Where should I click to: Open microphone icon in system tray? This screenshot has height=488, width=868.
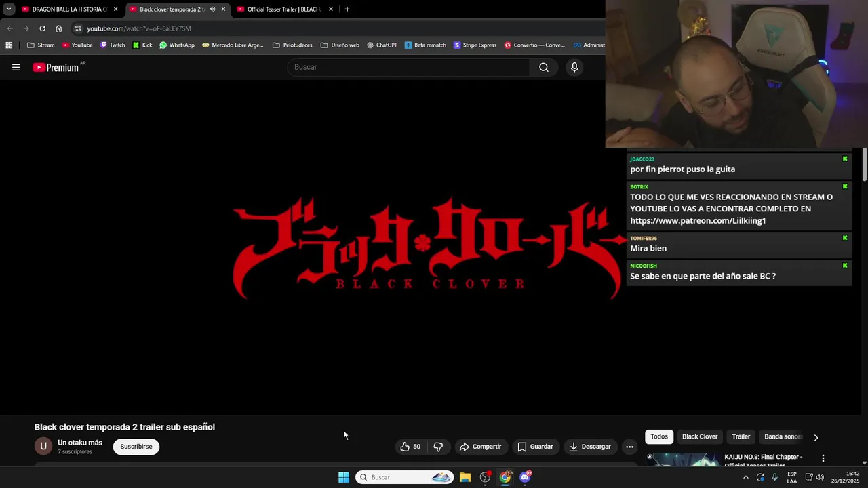pyautogui.click(x=774, y=477)
